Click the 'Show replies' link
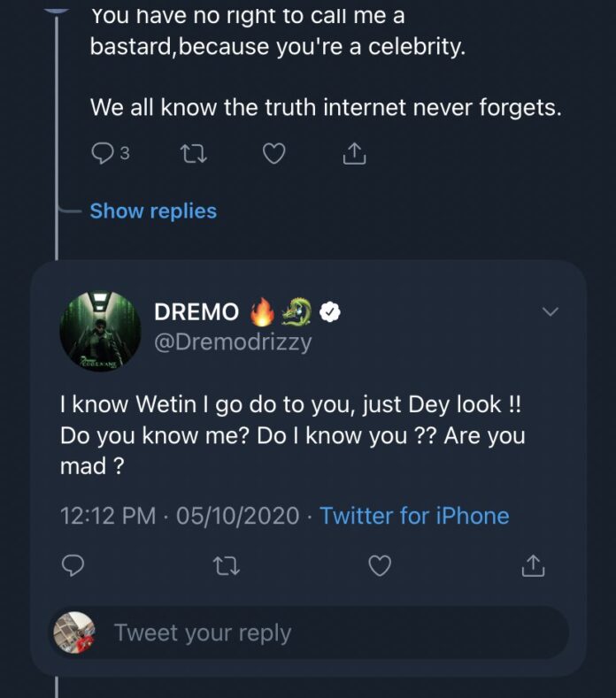The height and width of the screenshot is (698, 616). click(153, 211)
